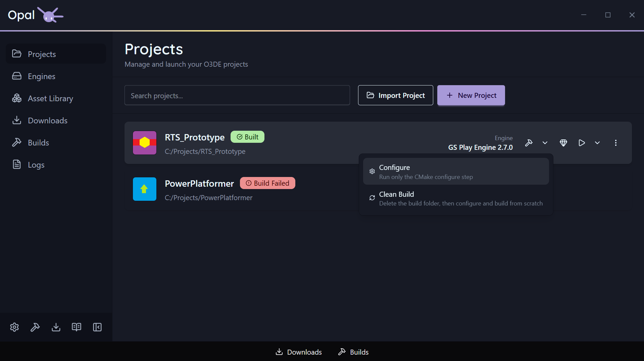Maximize the Opal window
This screenshot has width=644, height=361.
click(x=608, y=15)
